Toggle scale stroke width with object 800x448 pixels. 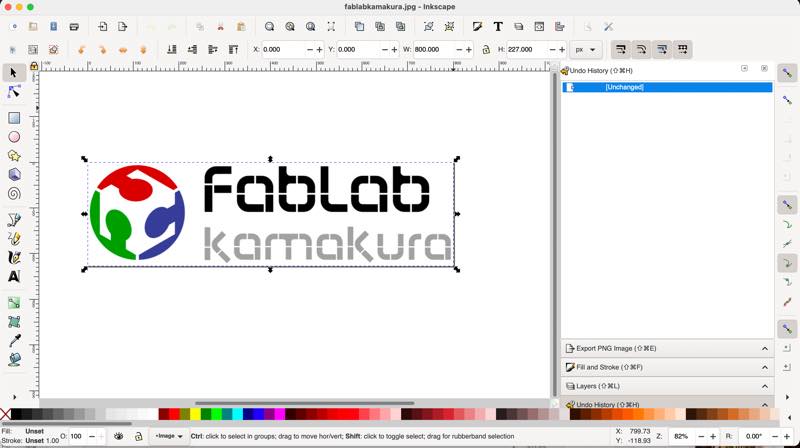point(621,49)
